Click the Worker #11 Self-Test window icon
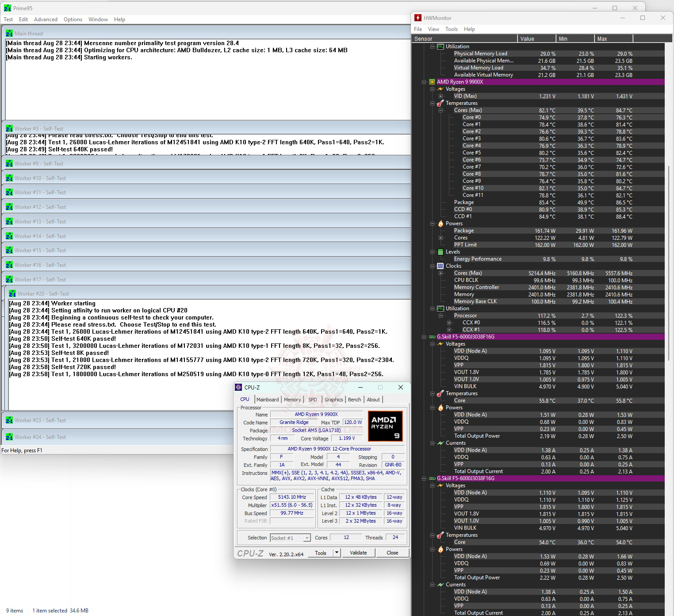Viewport: 674px width, 616px height. click(9, 192)
